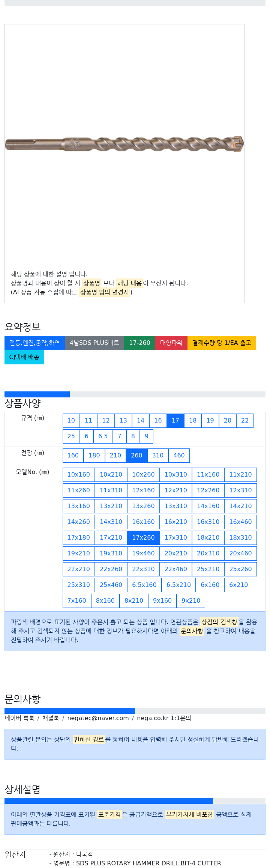Click the 4날SDS PLUS비트 tag
Screen dimensions: 270x868
(94, 343)
